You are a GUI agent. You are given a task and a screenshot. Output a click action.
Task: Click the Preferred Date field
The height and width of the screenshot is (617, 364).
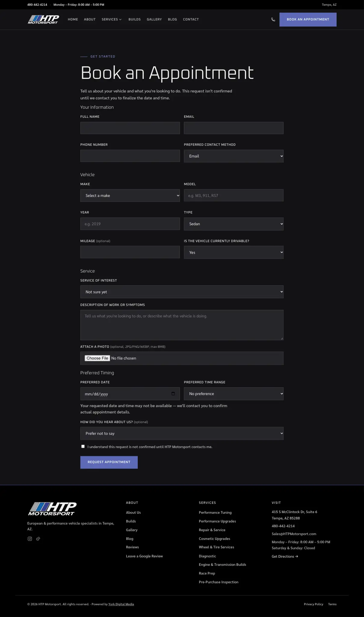coord(130,394)
